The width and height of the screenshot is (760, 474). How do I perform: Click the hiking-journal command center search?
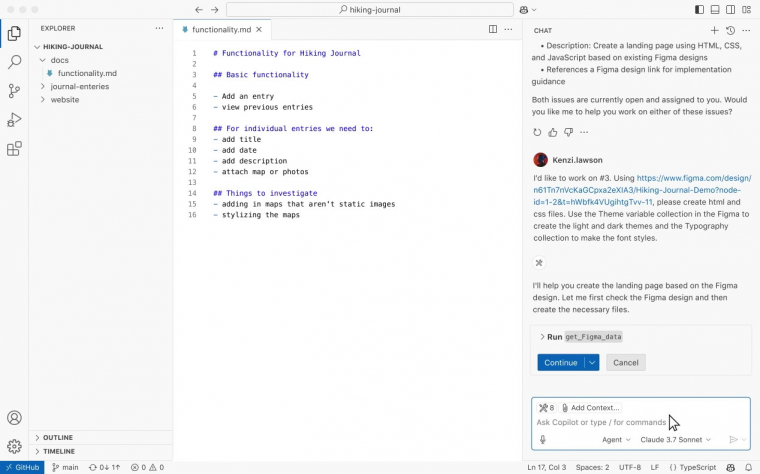coord(370,10)
